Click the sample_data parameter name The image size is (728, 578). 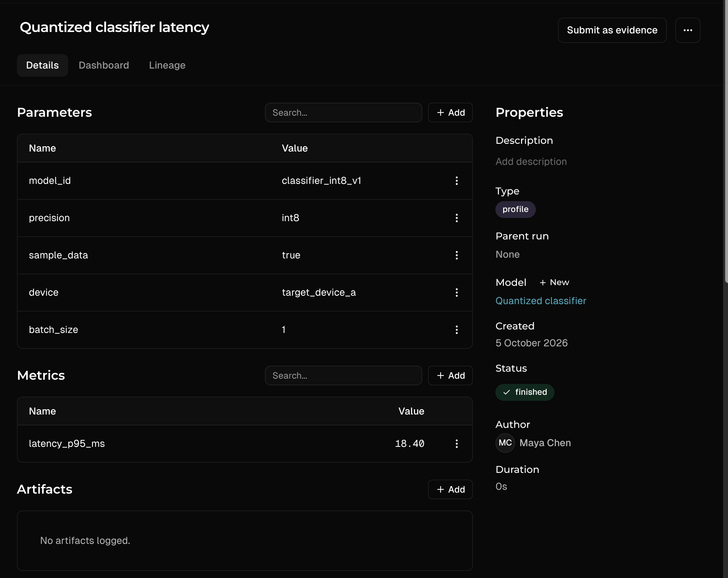[x=58, y=255]
